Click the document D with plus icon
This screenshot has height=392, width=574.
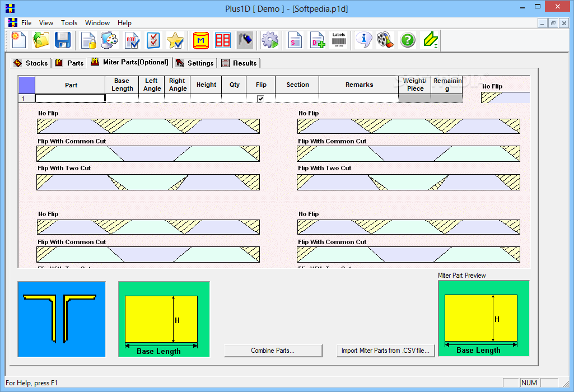317,40
